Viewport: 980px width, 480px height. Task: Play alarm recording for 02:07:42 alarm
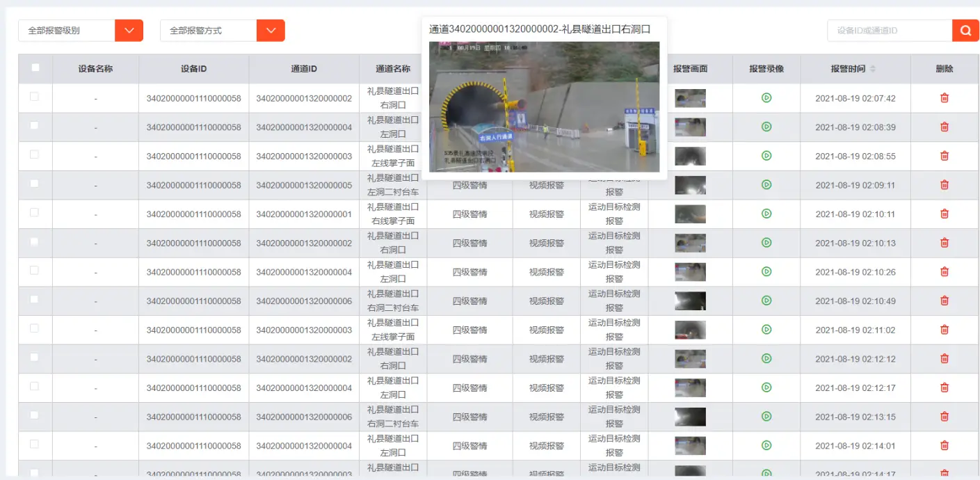point(766,98)
